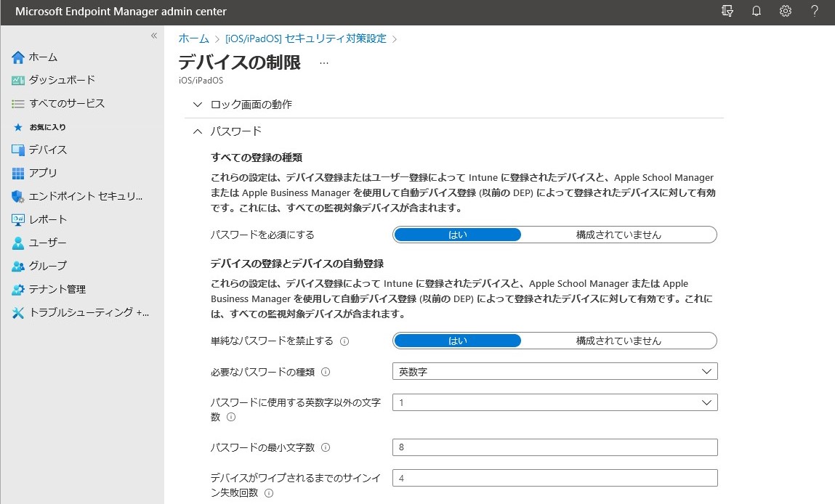
Task: Open the options menu next to デバイスの制限
Action: [323, 63]
